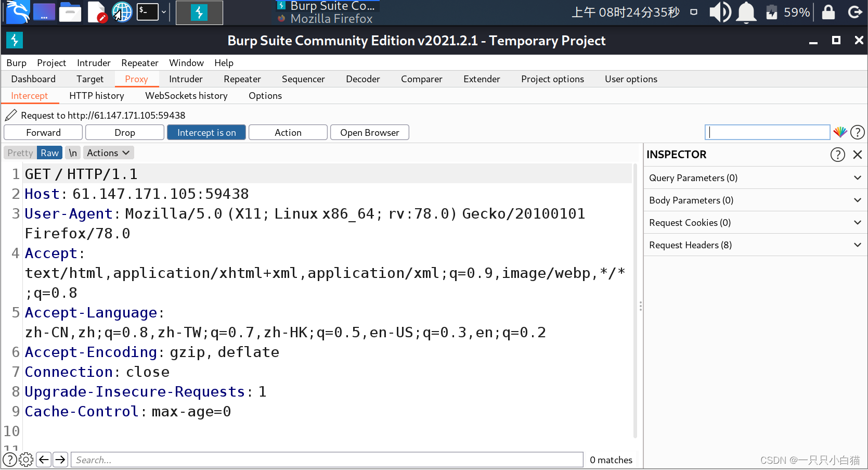
Task: Click the search help icon at bottom left
Action: tap(10, 460)
